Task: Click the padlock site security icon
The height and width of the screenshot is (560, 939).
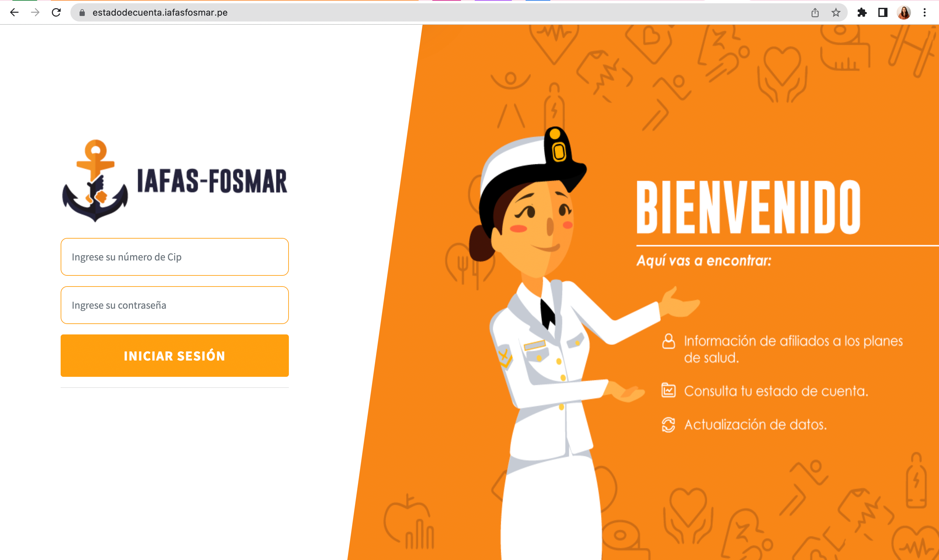Action: click(82, 13)
